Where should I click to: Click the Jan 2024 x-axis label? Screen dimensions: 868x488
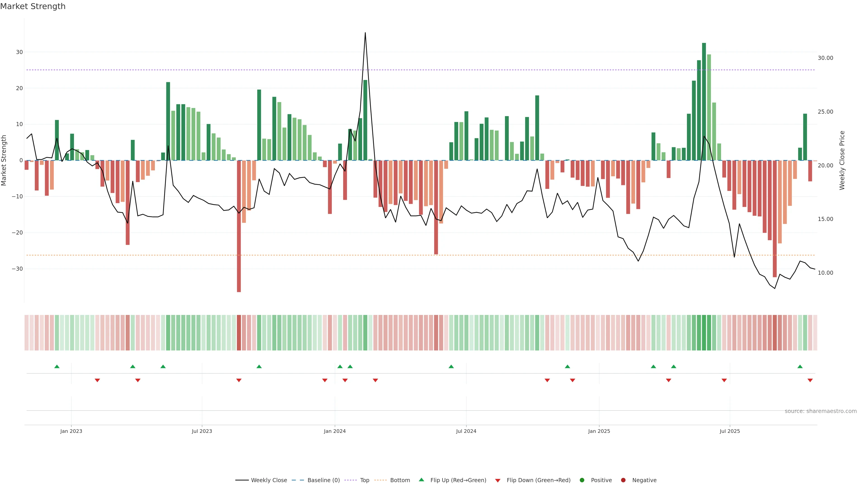[x=335, y=431]
